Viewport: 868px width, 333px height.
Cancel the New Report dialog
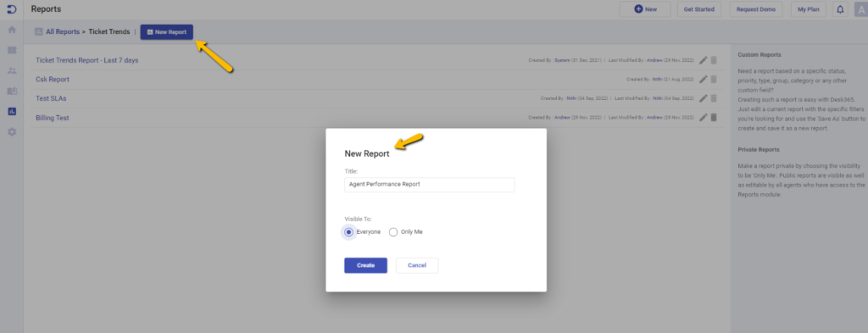(417, 265)
